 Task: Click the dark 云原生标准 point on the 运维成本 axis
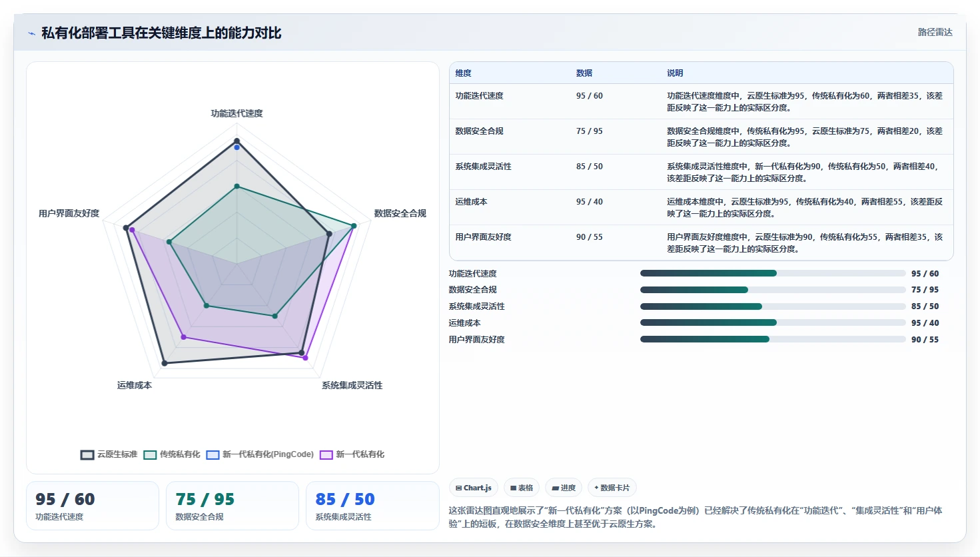[165, 363]
